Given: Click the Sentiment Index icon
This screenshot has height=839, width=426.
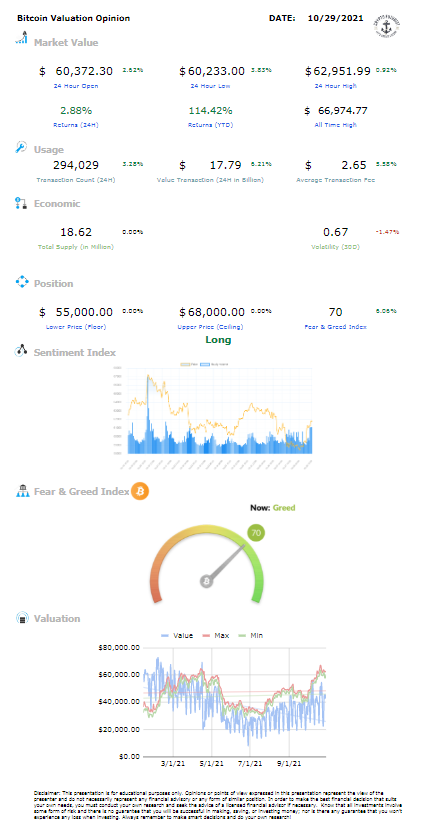Looking at the screenshot, I should point(21,351).
